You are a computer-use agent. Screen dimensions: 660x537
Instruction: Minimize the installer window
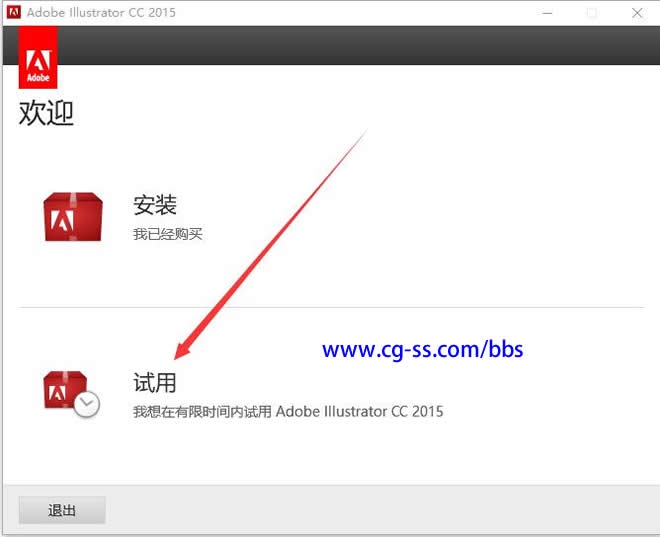point(546,12)
